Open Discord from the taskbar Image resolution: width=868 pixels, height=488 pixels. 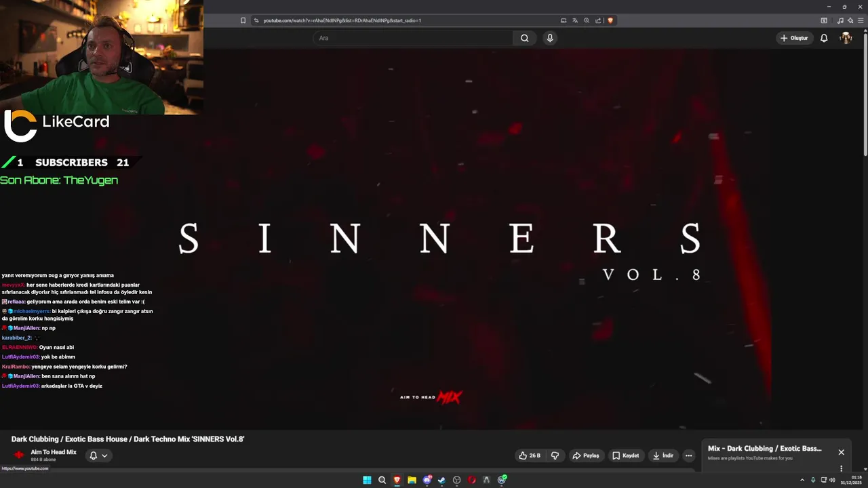click(427, 480)
